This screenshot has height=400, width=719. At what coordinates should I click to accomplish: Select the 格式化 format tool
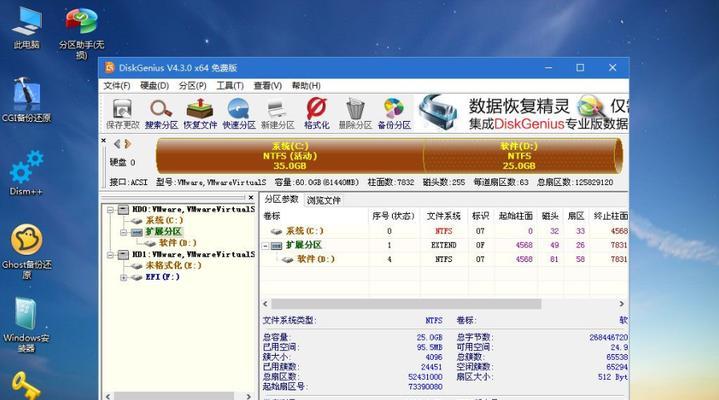(316, 114)
